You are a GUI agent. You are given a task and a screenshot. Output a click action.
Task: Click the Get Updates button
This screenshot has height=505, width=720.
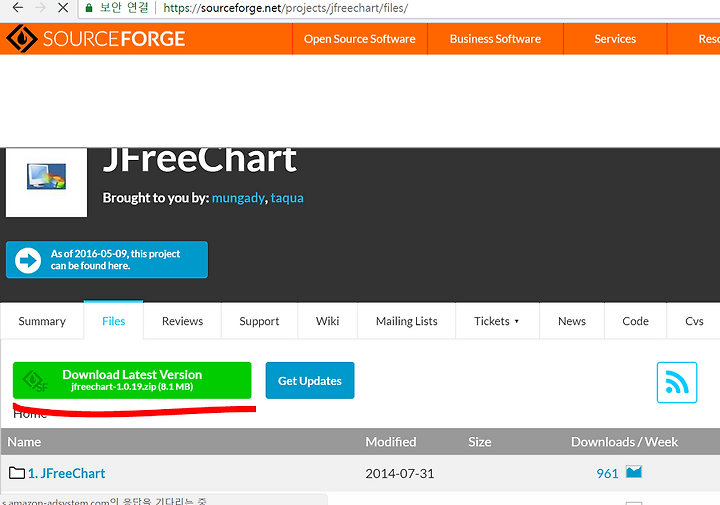pyautogui.click(x=310, y=380)
